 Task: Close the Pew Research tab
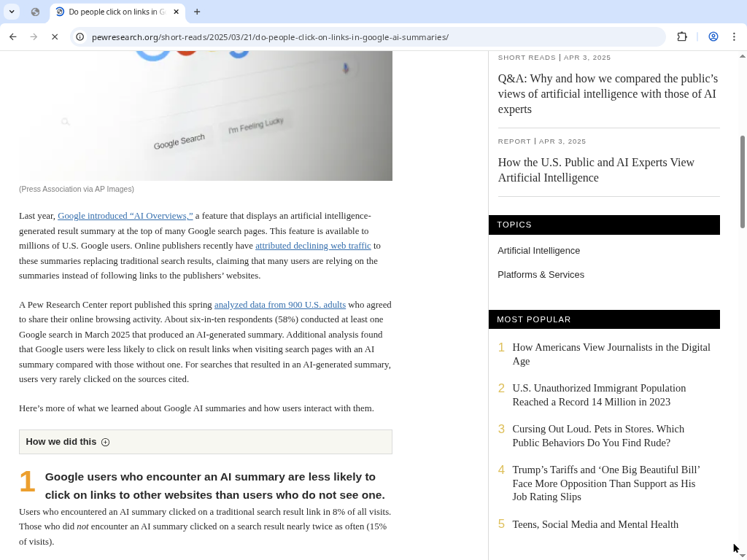(x=177, y=12)
